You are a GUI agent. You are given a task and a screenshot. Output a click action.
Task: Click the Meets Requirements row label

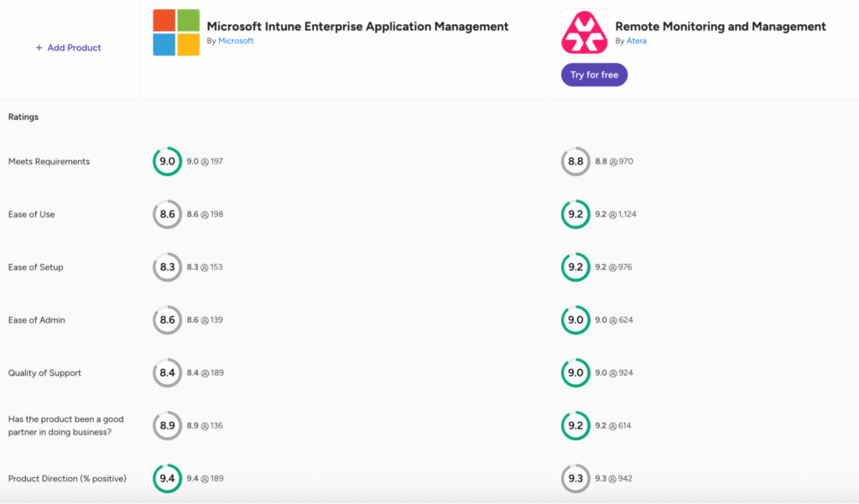[49, 162]
